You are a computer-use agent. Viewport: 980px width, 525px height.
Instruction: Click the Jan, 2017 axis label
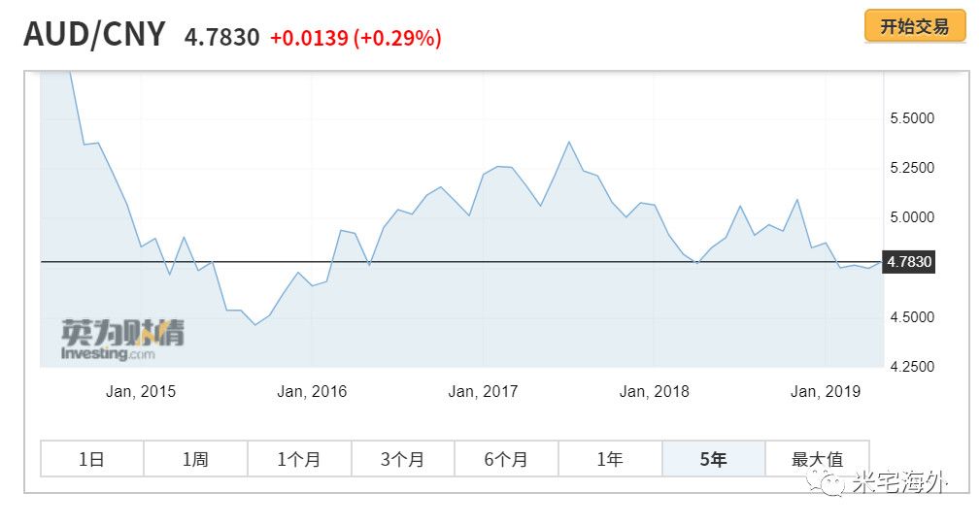tap(483, 392)
